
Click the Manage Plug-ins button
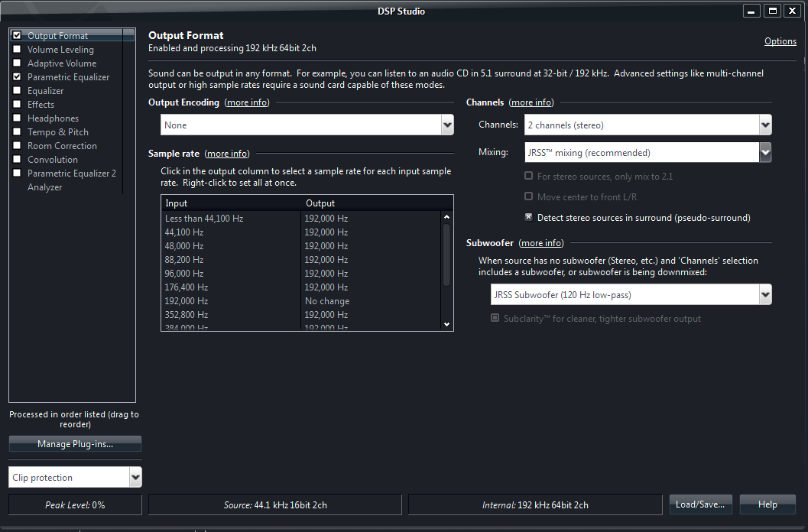[x=75, y=444]
